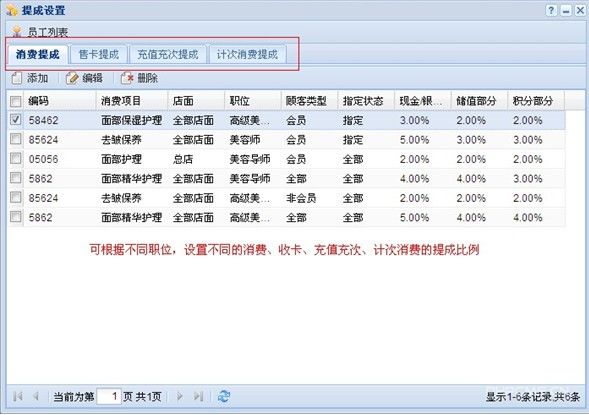The height and width of the screenshot is (415, 589).
Task: Open the 充值充次提成 tab
Action: click(168, 55)
